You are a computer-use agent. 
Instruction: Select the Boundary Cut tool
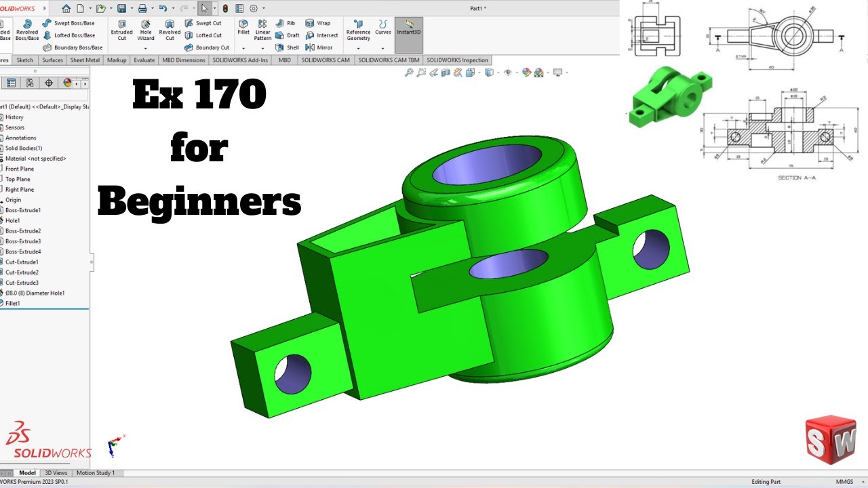point(207,47)
